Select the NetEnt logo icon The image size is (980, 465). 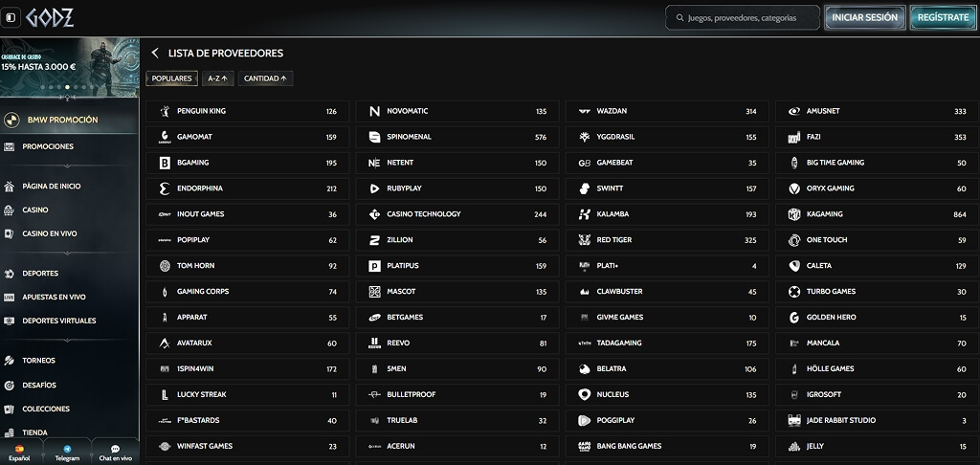pos(374,163)
